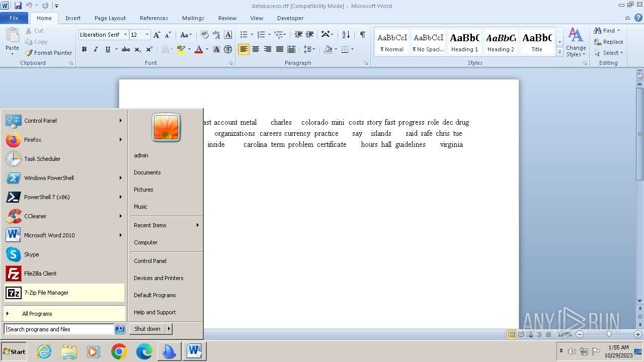The width and height of the screenshot is (644, 362).
Task: Toggle underline formatting
Action: 107,49
